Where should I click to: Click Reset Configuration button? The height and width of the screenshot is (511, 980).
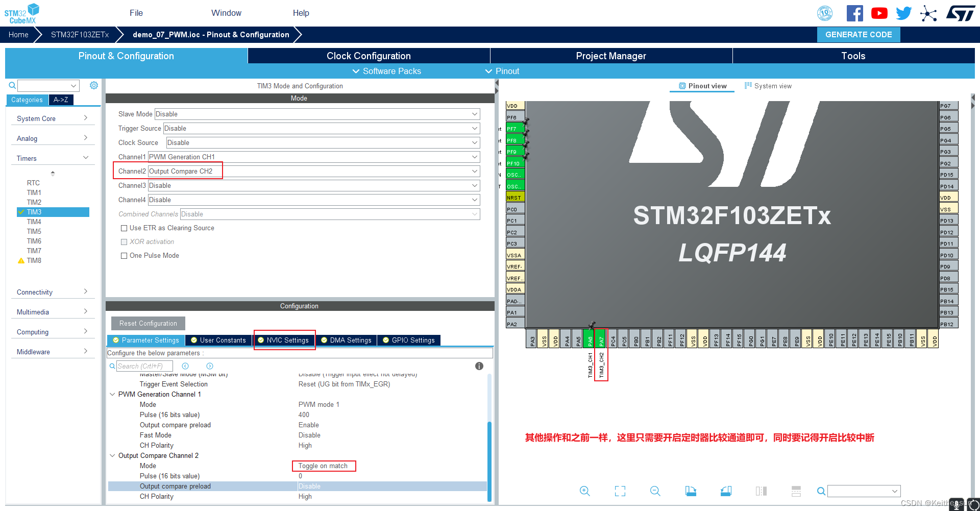(x=148, y=323)
